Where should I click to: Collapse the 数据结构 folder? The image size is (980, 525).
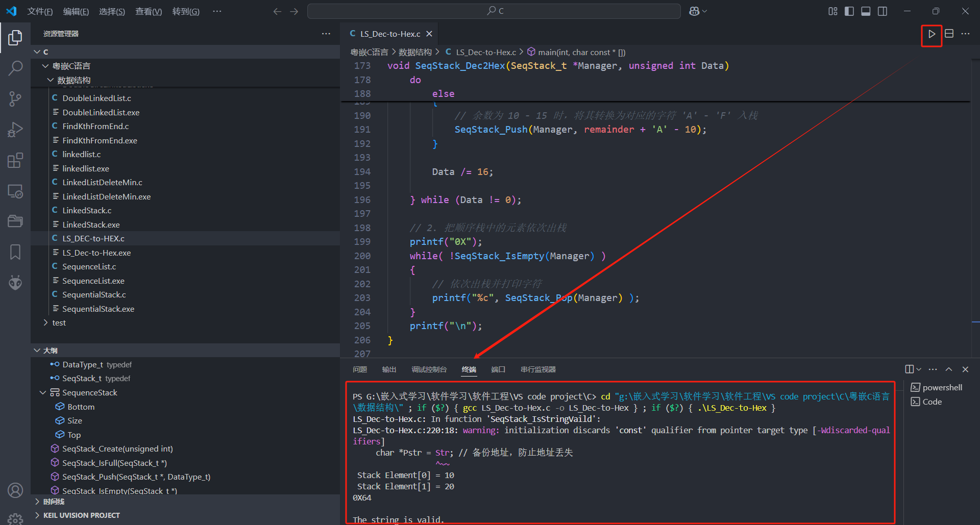(x=51, y=80)
